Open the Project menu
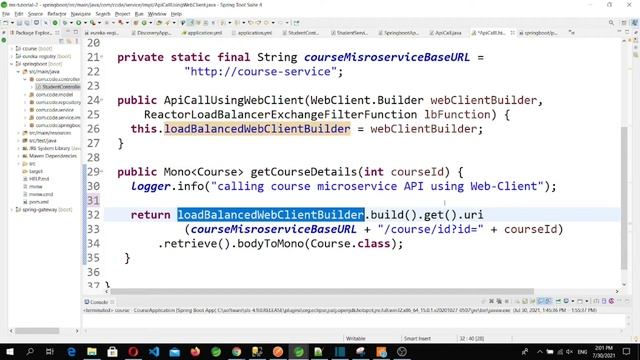This screenshot has height=360, width=640. pyautogui.click(x=122, y=14)
